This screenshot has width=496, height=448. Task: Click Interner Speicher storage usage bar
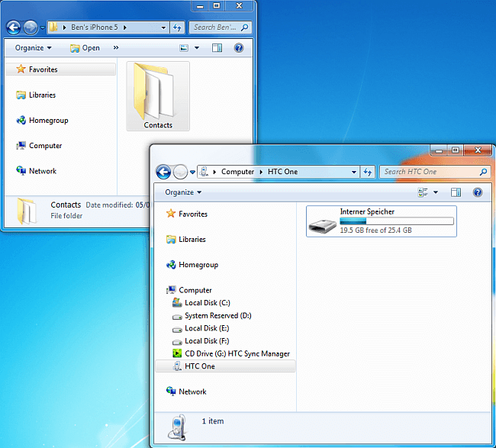pyautogui.click(x=397, y=221)
